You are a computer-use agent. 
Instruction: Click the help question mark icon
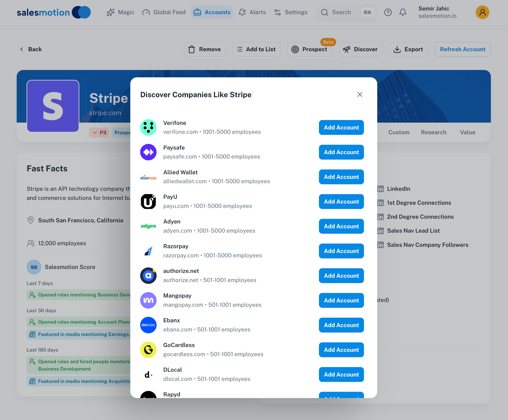[x=388, y=12]
